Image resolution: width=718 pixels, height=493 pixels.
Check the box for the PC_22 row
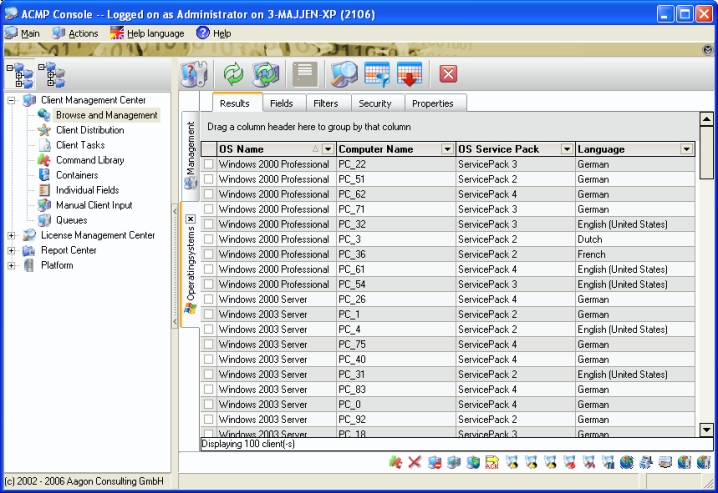coord(209,164)
